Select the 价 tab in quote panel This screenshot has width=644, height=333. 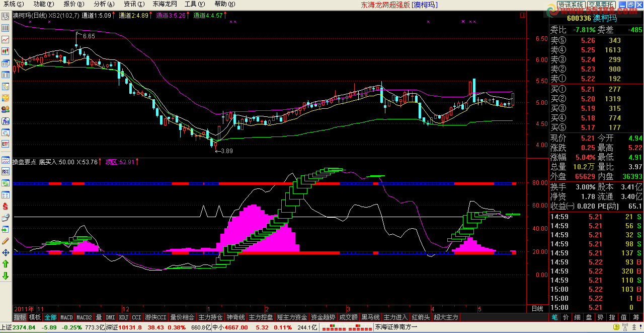pos(566,317)
